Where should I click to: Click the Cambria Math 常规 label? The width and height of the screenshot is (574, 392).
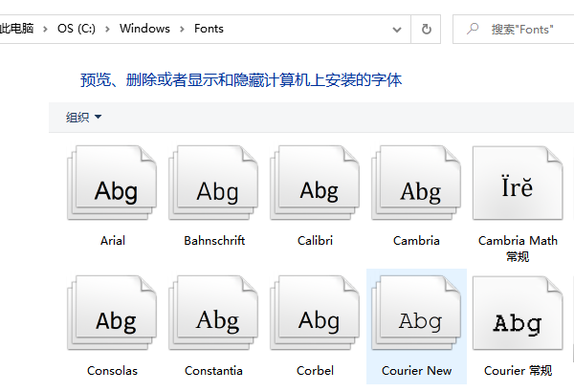(x=518, y=249)
